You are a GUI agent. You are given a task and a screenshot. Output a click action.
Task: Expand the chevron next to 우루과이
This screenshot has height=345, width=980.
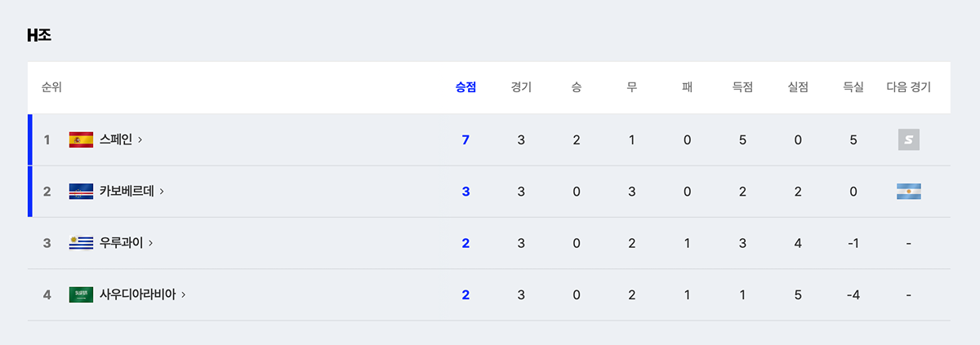point(151,243)
